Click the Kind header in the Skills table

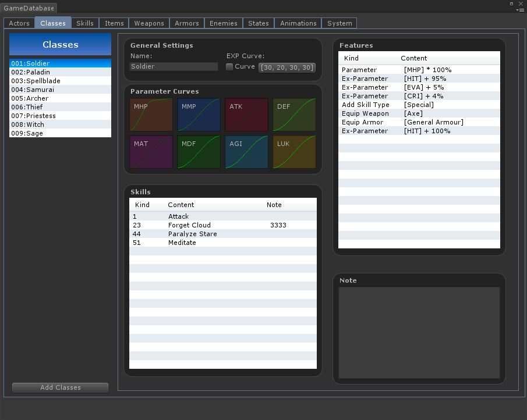tap(142, 205)
